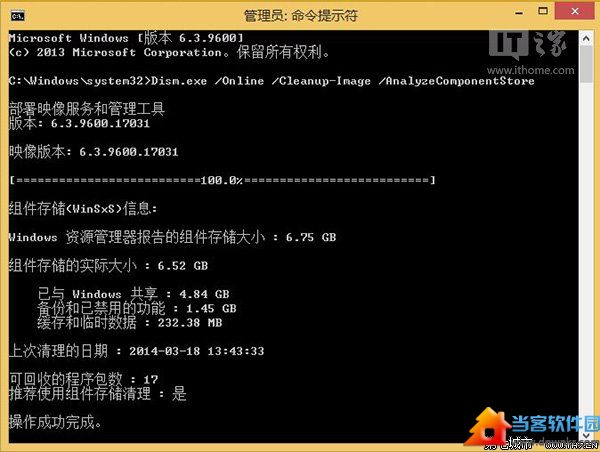Screen dimensions: 600x452
Task: Click the 映像版本: 6.3.9600.17031 line
Action: [93, 152]
